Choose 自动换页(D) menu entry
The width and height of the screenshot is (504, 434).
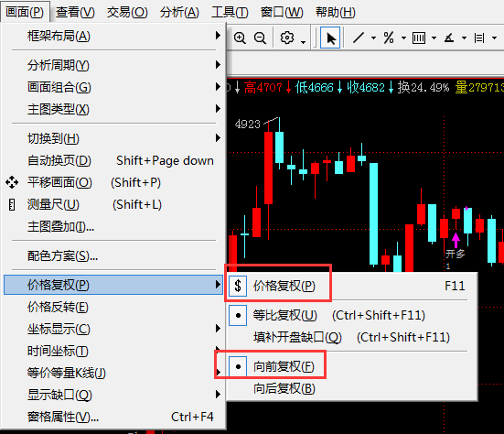(x=113, y=160)
